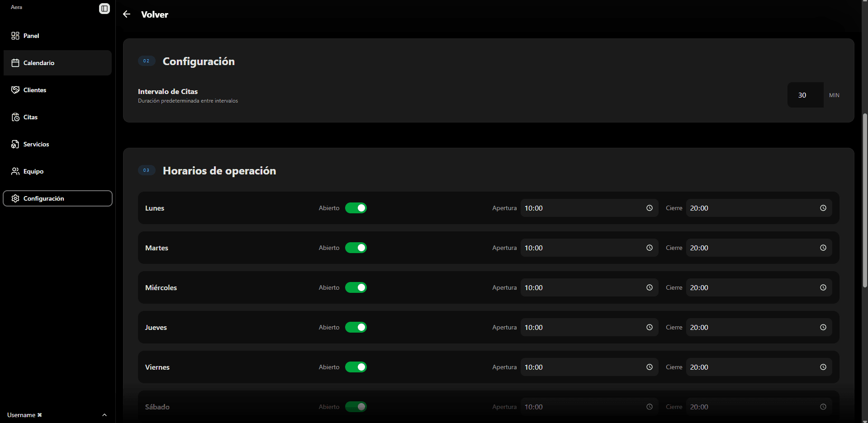Click the Jueves Apertura time field
868x423 pixels.
pos(589,327)
